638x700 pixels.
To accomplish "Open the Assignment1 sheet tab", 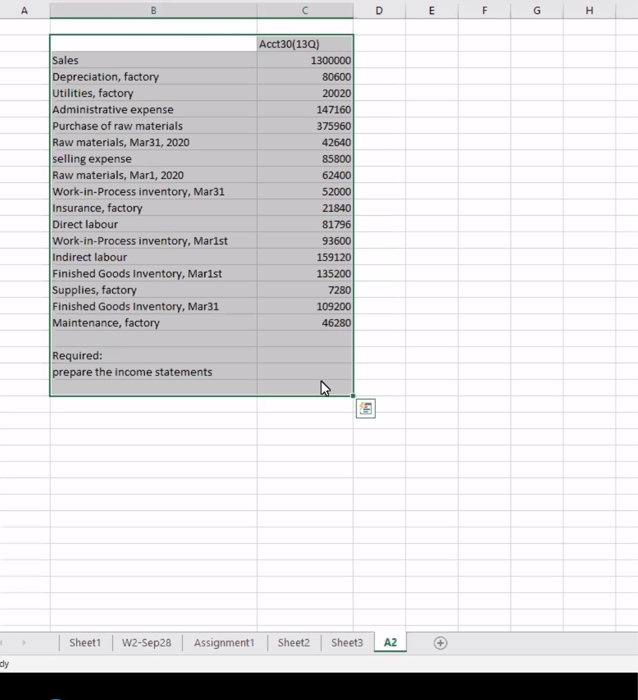I will coord(224,643).
